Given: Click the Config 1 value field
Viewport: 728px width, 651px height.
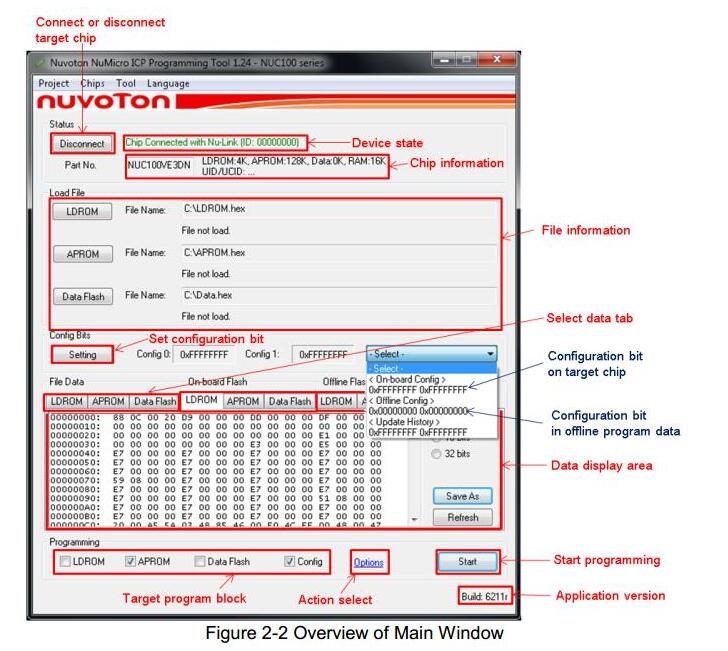Looking at the screenshot, I should point(323,355).
